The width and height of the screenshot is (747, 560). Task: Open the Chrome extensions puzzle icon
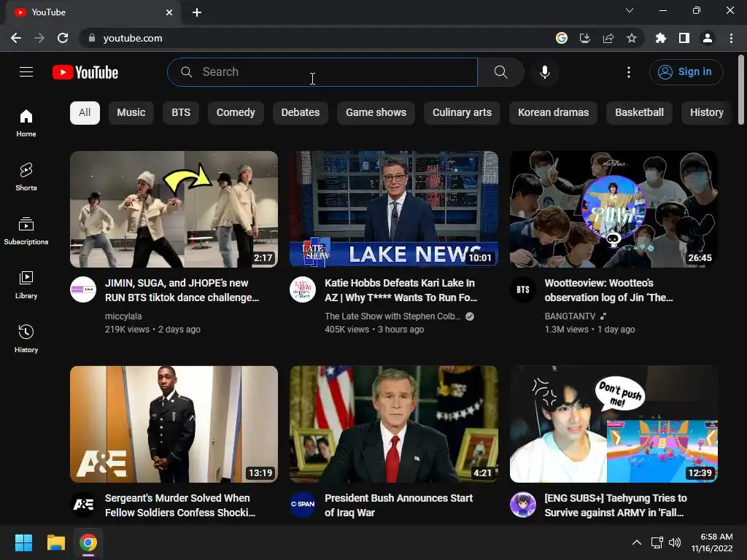coord(661,38)
